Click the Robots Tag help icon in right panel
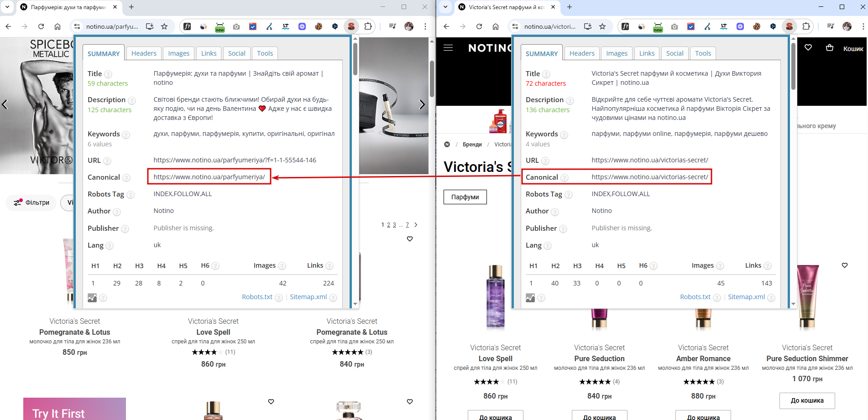Viewport: 868px width, 420px height. [x=568, y=195]
